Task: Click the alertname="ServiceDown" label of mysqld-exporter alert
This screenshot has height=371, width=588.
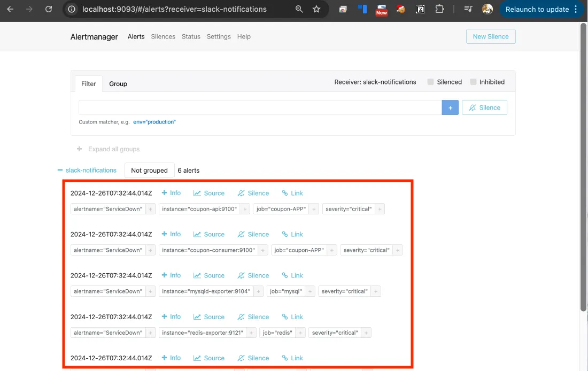Action: (x=108, y=291)
